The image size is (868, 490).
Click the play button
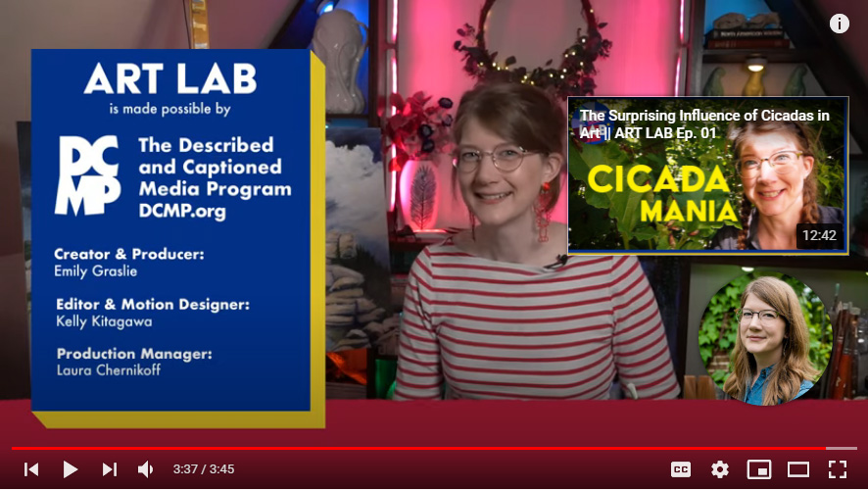[x=70, y=469]
